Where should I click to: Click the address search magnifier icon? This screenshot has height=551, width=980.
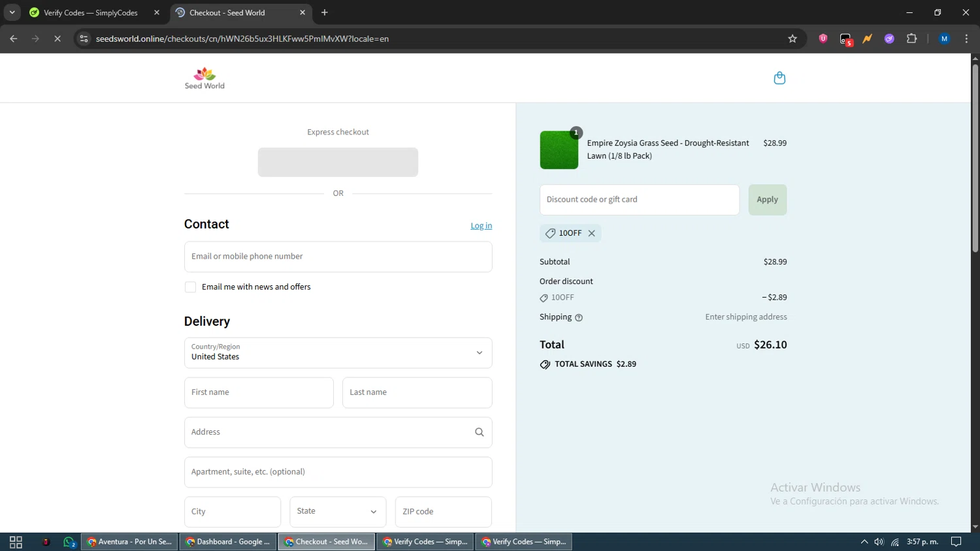[479, 432]
